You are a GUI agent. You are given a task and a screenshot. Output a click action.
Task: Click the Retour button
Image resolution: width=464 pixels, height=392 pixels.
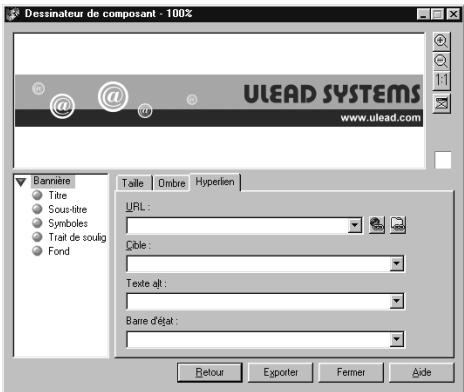(x=210, y=372)
